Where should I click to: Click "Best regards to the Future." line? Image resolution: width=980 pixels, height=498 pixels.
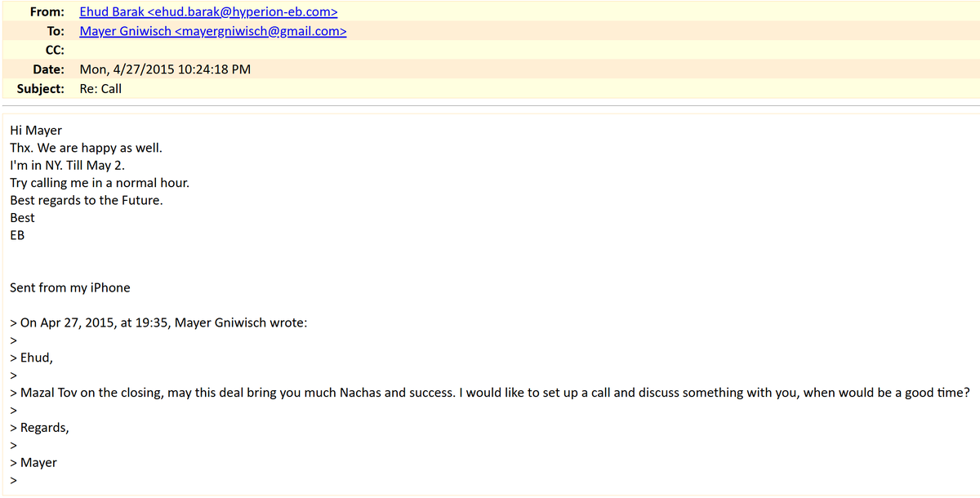click(x=87, y=200)
